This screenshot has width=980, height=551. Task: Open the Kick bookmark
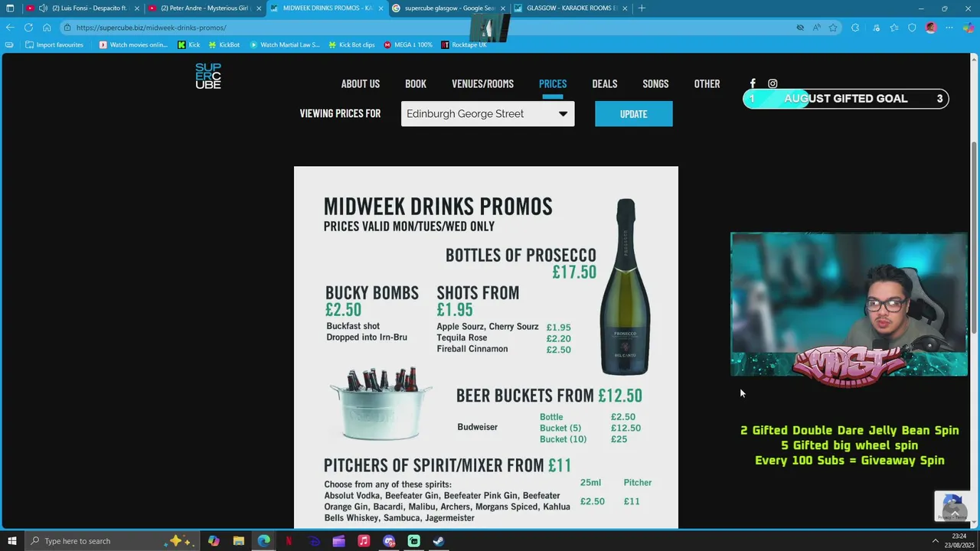pyautogui.click(x=188, y=45)
